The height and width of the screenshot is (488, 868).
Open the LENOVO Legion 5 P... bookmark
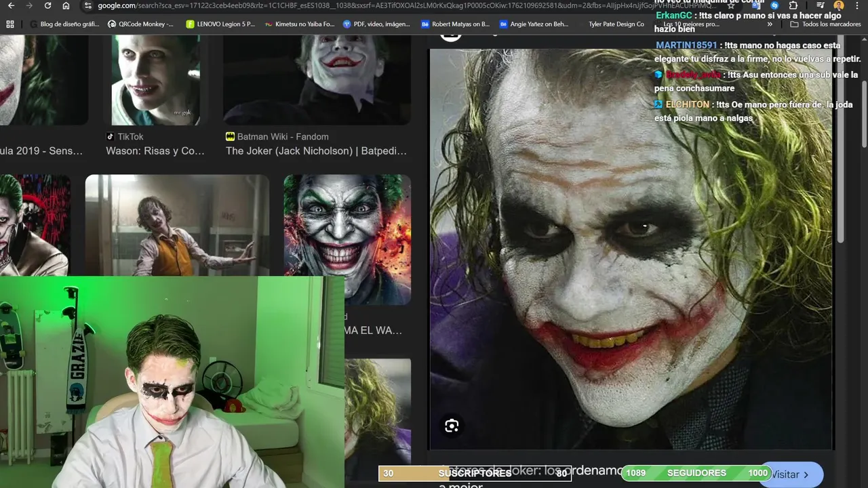click(220, 24)
